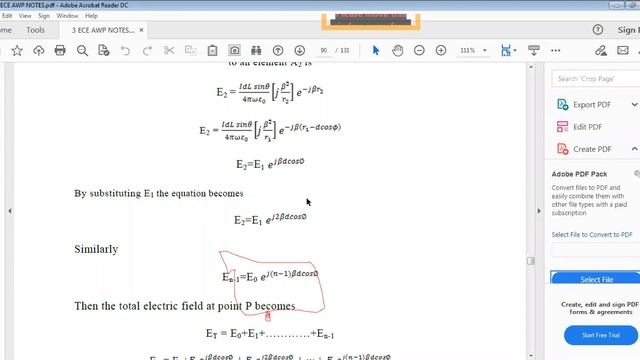Select the arrow selection tool
This screenshot has height=360, width=640.
point(376,50)
